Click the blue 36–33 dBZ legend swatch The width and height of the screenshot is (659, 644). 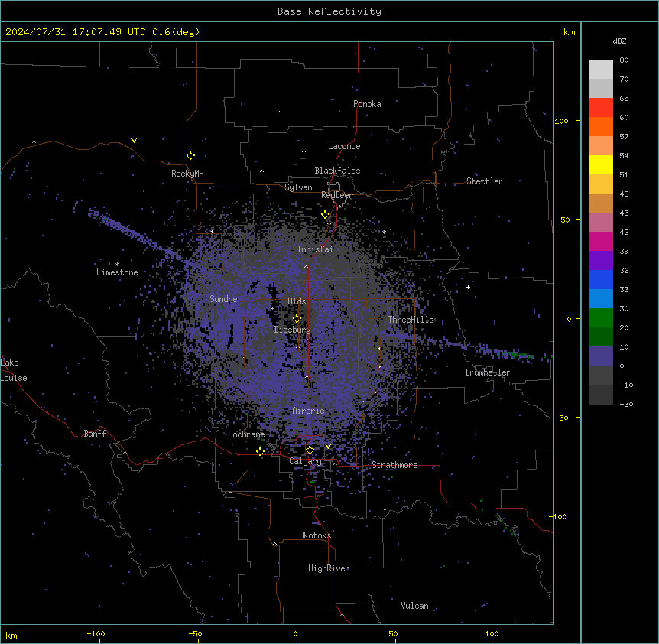(x=601, y=279)
